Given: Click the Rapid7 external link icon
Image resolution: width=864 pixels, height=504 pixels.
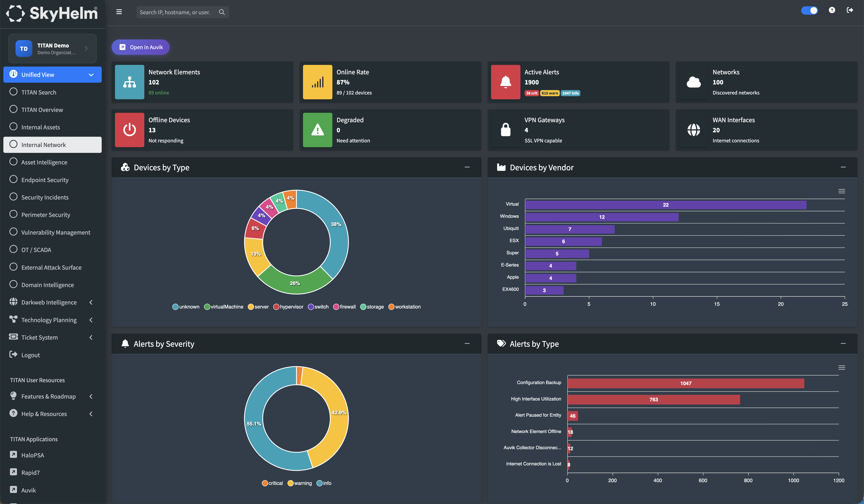Looking at the screenshot, I should point(13,472).
